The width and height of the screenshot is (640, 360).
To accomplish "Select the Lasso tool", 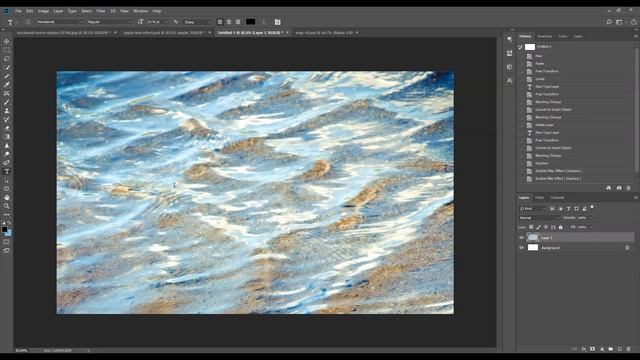I will pyautogui.click(x=7, y=59).
